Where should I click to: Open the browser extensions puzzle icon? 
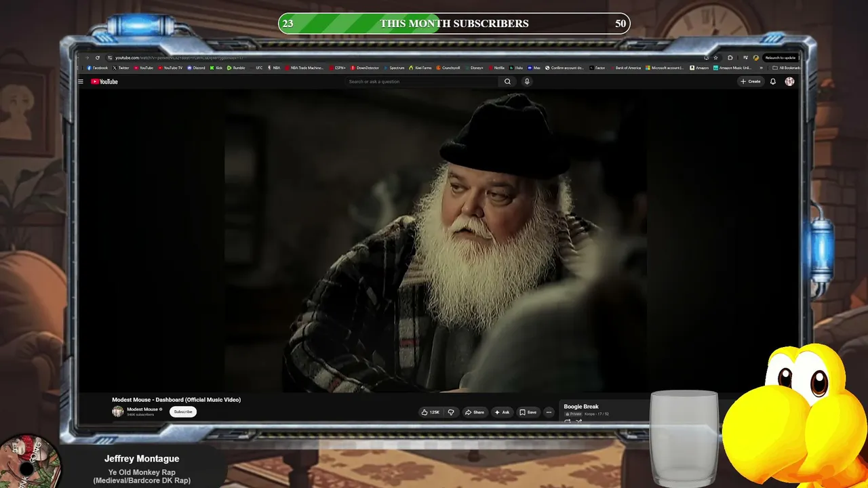(x=730, y=58)
